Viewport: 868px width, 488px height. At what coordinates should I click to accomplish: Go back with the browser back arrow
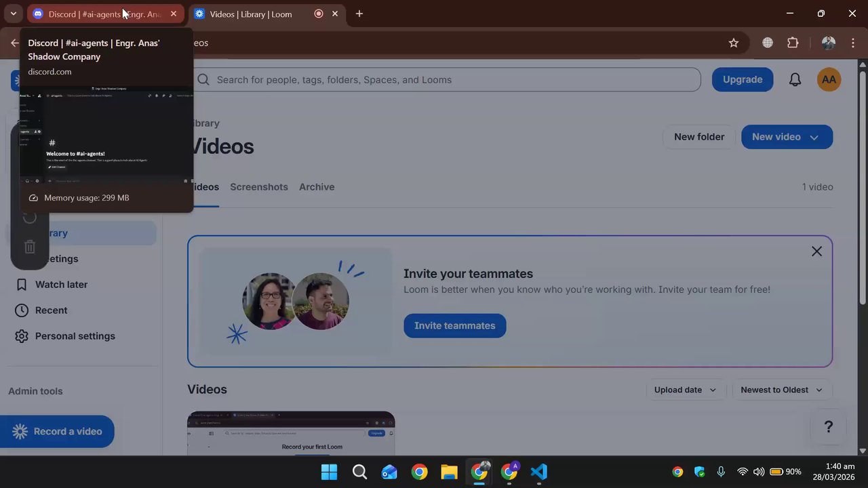pos(15,43)
